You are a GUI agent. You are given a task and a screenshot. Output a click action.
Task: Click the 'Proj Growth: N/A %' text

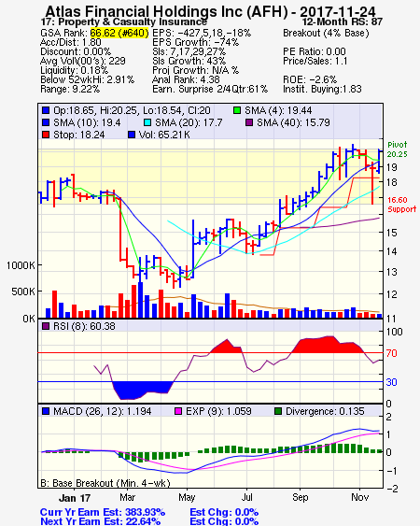pyautogui.click(x=195, y=70)
